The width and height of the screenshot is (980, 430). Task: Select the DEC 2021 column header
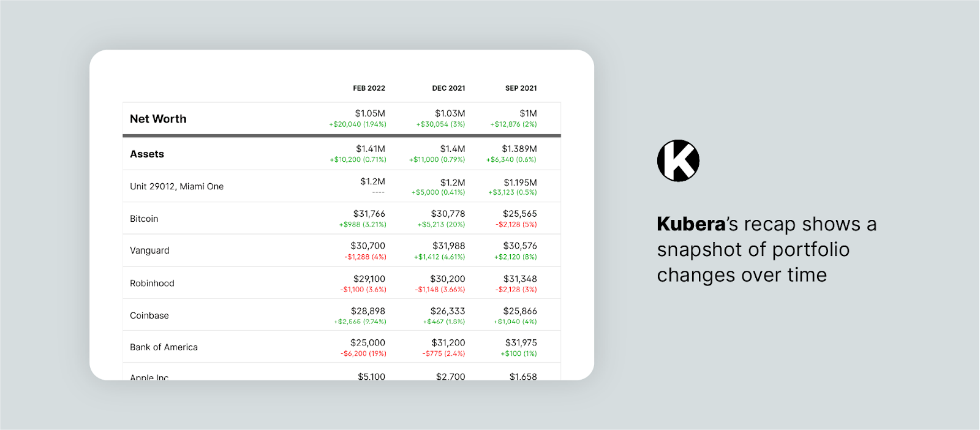pos(448,88)
